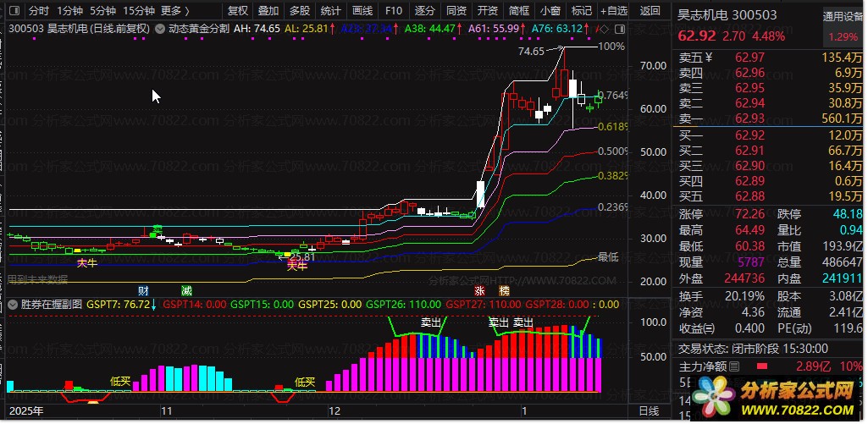Click the 财 marker on chart

point(143,290)
